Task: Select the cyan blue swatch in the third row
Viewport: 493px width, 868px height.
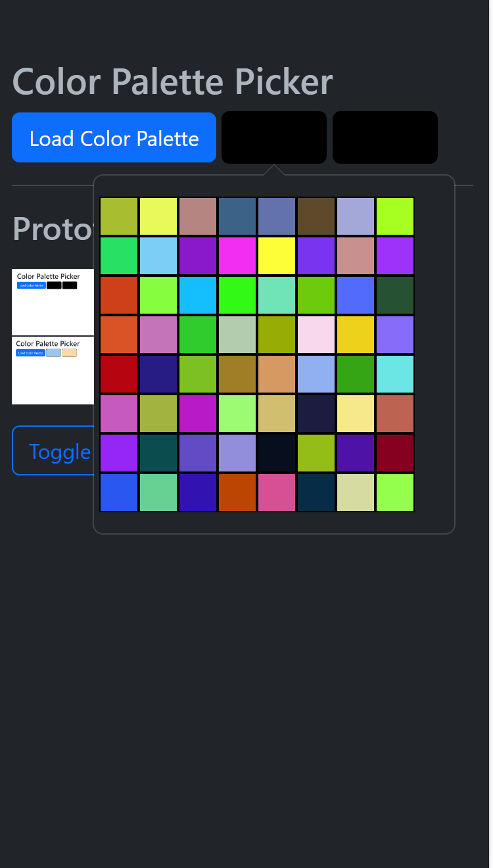Action: [x=198, y=295]
